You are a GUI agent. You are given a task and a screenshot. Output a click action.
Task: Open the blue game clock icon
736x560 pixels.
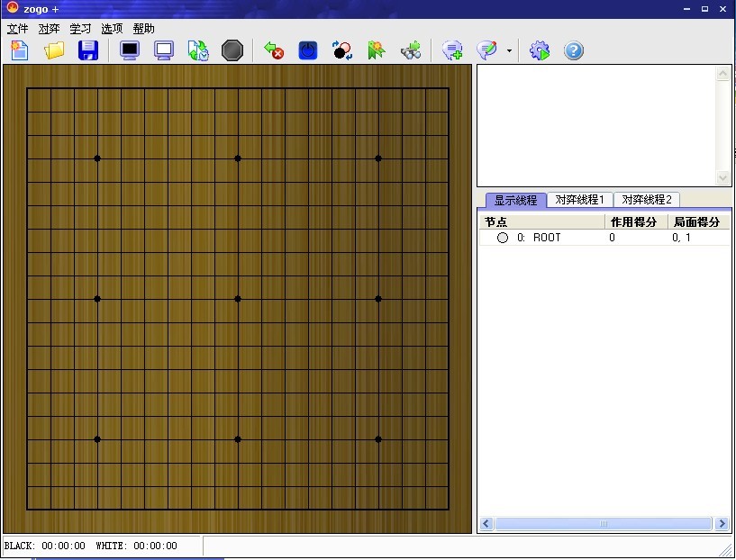pos(307,50)
